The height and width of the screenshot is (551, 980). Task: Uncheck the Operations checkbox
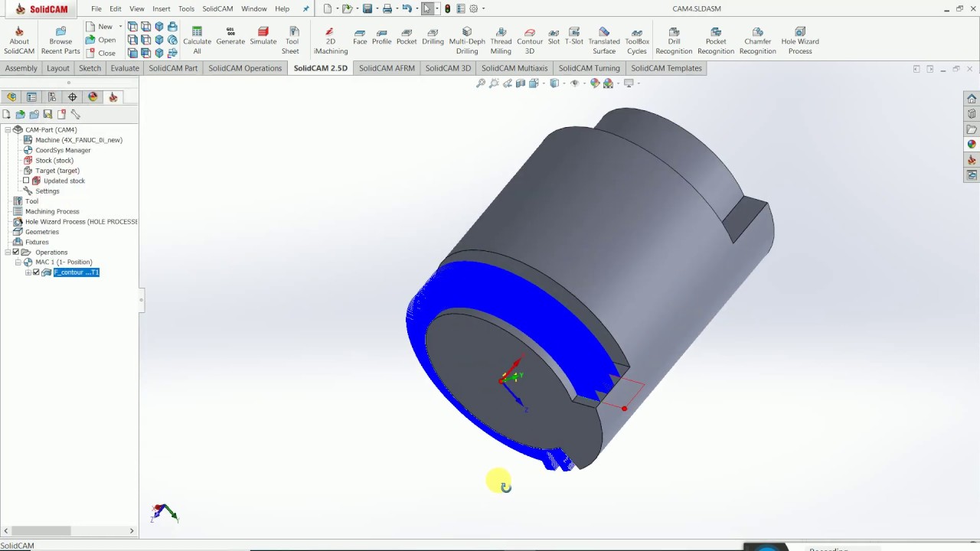pos(16,252)
